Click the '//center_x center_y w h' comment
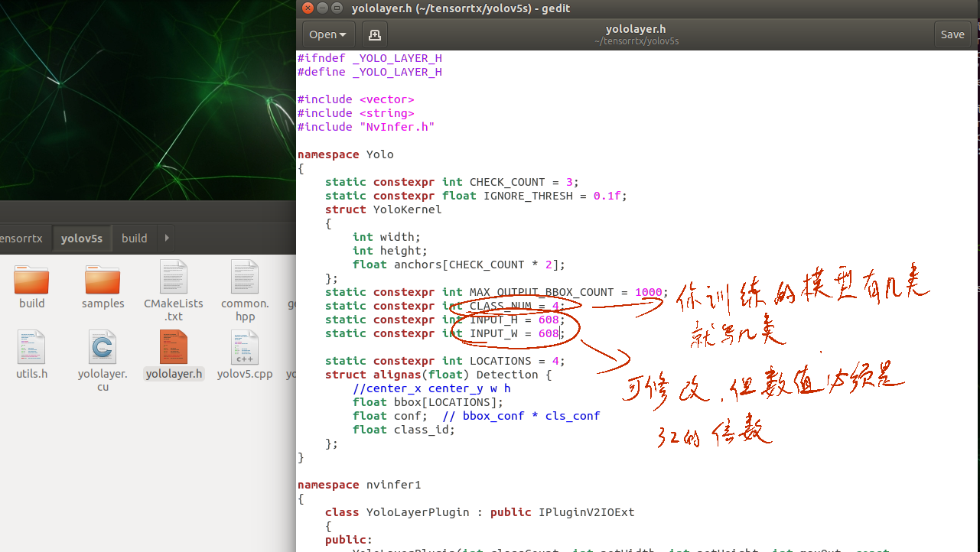980x552 pixels. point(431,388)
